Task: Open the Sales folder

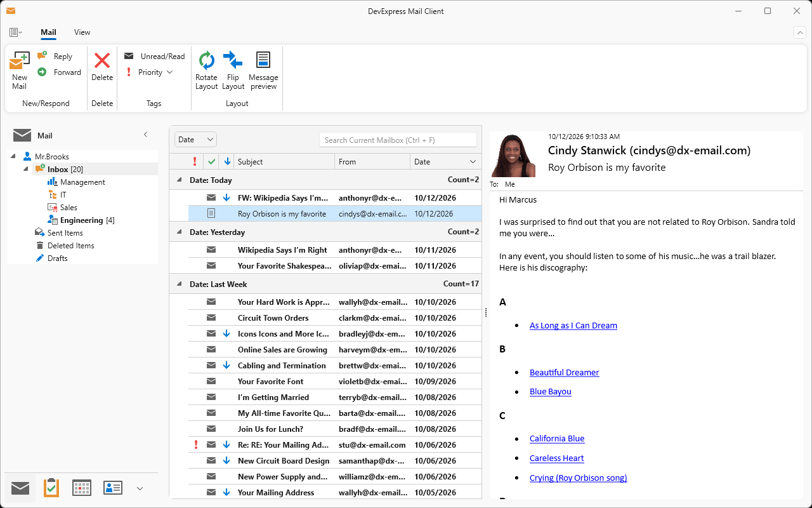Action: [x=69, y=208]
